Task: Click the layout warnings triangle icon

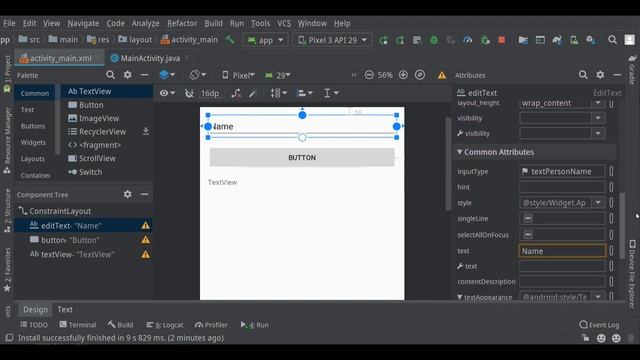Action: click(x=442, y=76)
